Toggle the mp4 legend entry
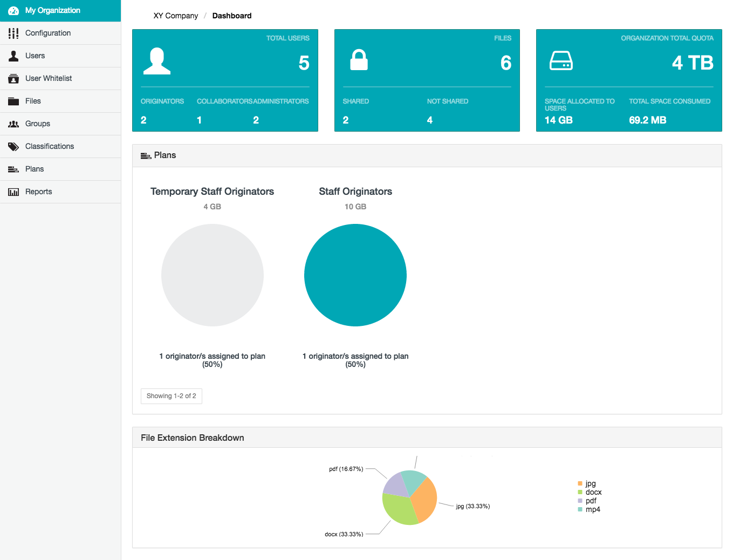The image size is (733, 560). 592,510
